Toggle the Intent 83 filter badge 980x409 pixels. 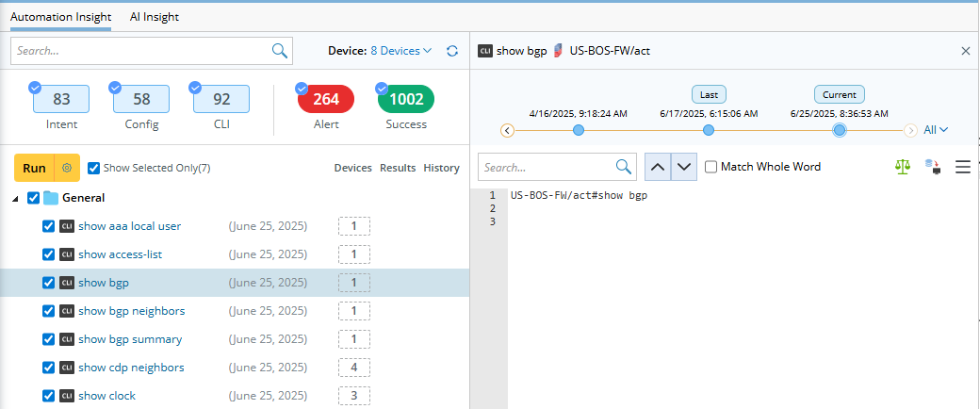pyautogui.click(x=61, y=100)
